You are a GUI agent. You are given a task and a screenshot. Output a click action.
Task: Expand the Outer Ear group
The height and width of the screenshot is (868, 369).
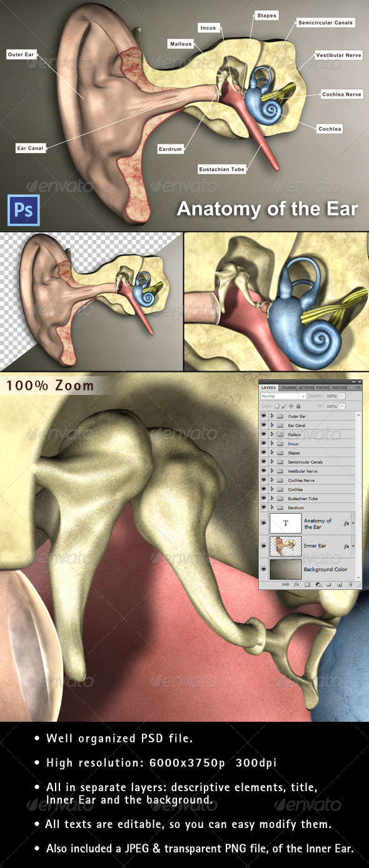click(x=272, y=416)
